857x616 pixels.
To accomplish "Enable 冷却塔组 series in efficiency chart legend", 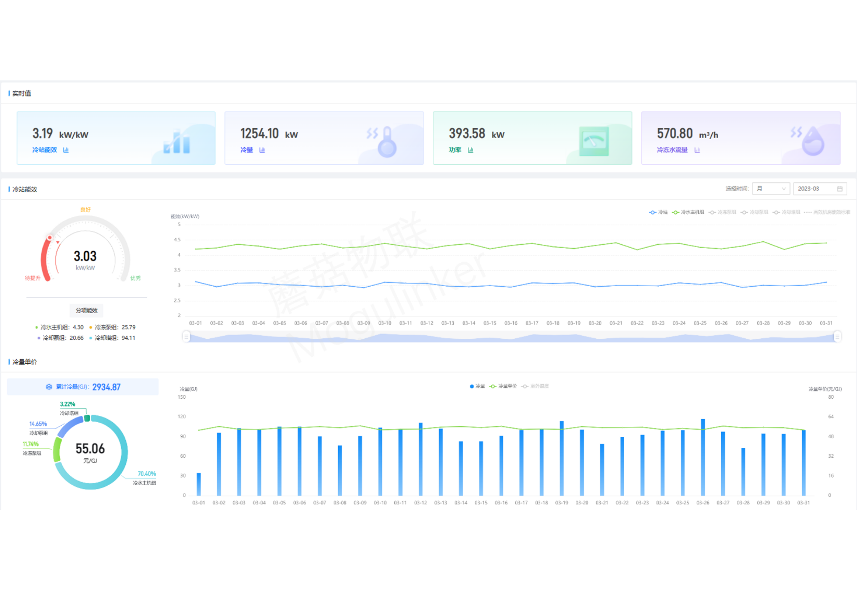I will point(786,212).
